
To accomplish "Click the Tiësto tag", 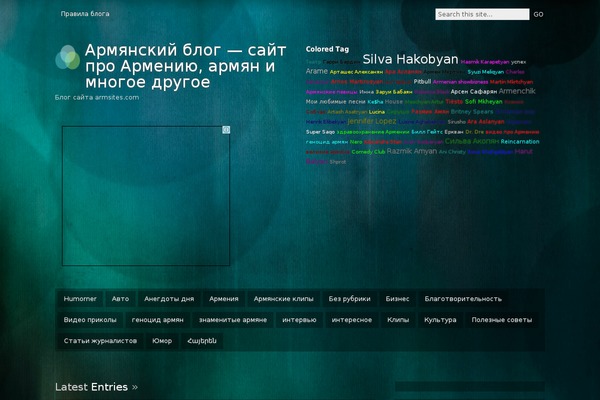I will coord(454,101).
